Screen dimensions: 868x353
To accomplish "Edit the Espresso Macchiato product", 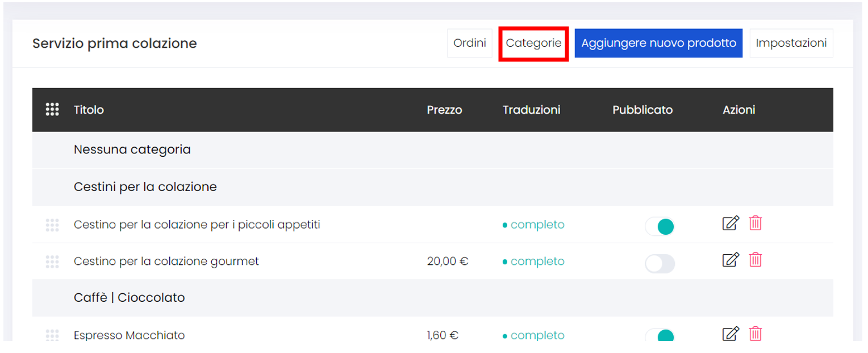I will (731, 334).
